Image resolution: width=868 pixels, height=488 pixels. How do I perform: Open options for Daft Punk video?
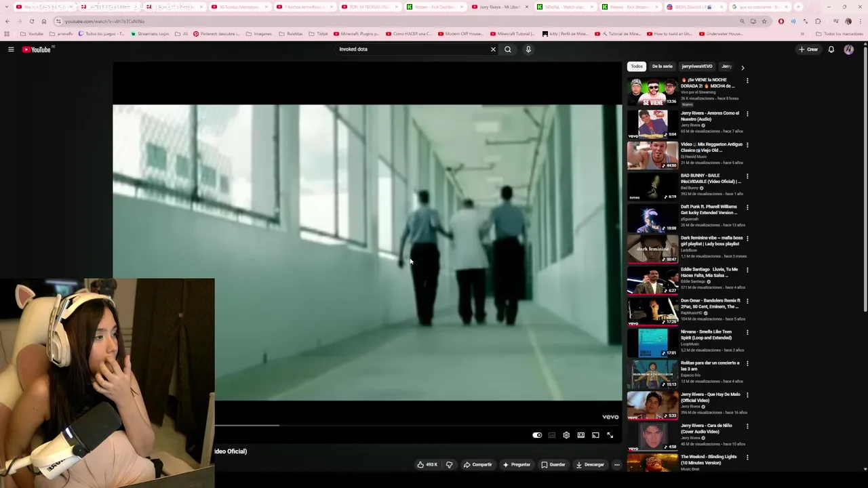[747, 207]
